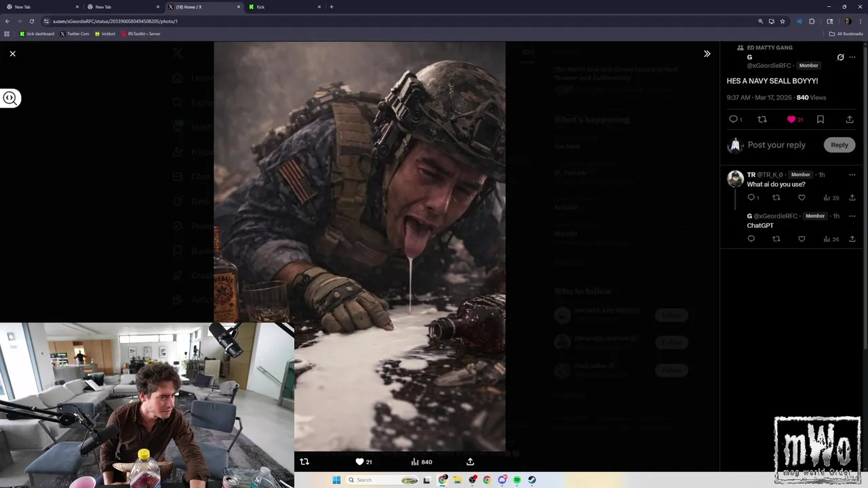868x488 pixels.
Task: Open a new browser tab with plus
Action: (x=331, y=7)
